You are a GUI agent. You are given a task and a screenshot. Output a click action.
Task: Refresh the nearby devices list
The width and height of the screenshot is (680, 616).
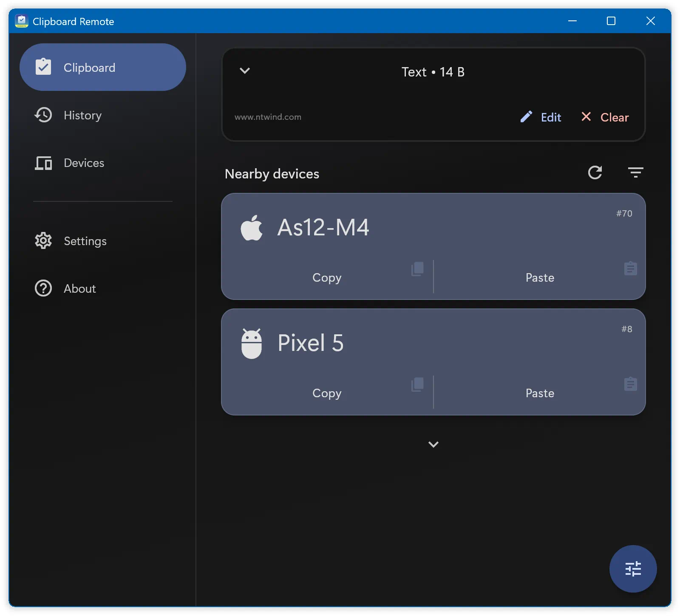[595, 172]
